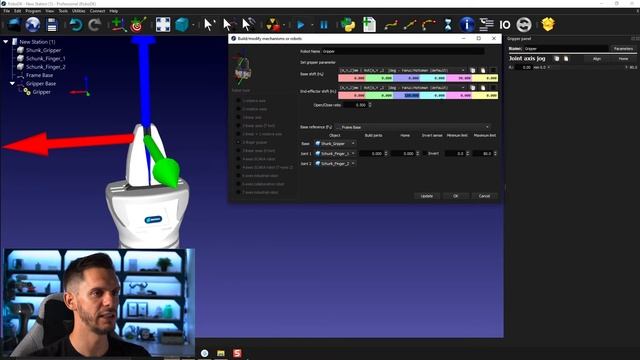Select the last robot type radio option
This screenshot has width=640, height=360.
pos(238,192)
